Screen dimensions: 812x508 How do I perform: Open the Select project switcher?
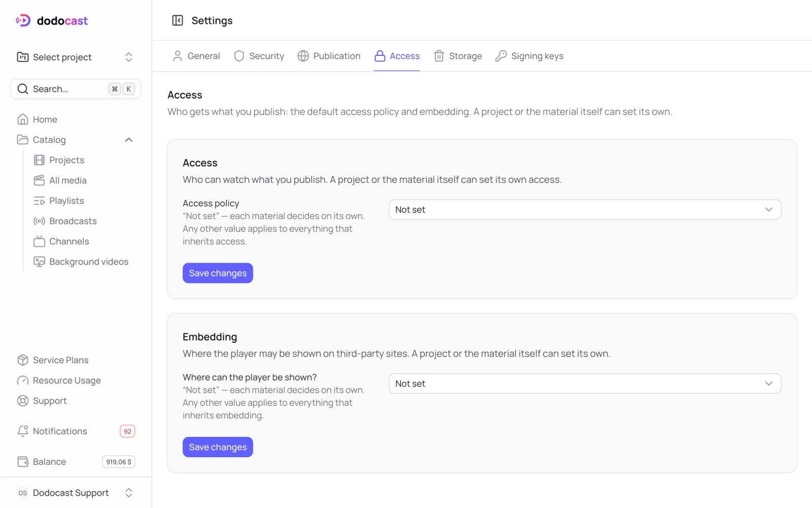click(x=76, y=57)
